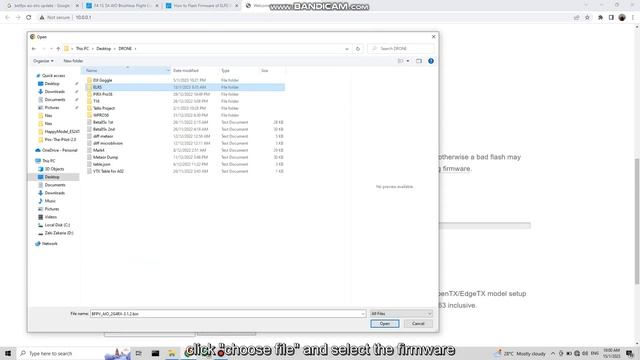Sort by the Name column header
The image size is (640, 360).
(126, 71)
